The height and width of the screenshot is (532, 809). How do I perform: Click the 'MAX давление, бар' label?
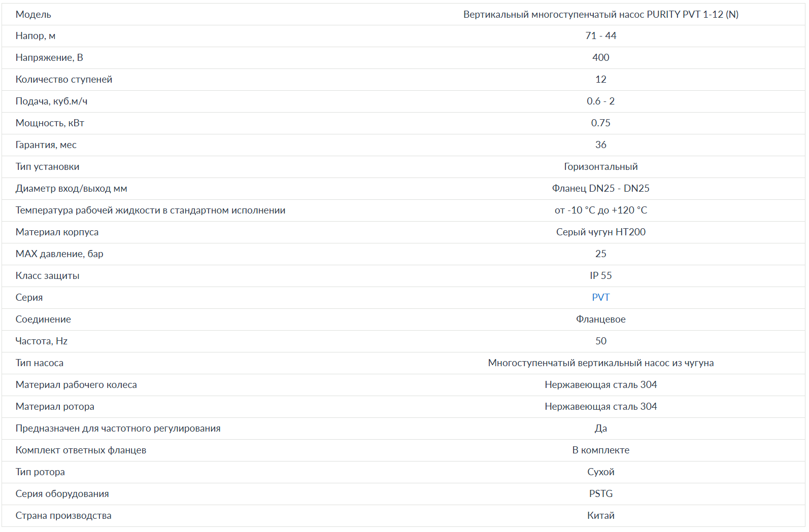click(59, 254)
